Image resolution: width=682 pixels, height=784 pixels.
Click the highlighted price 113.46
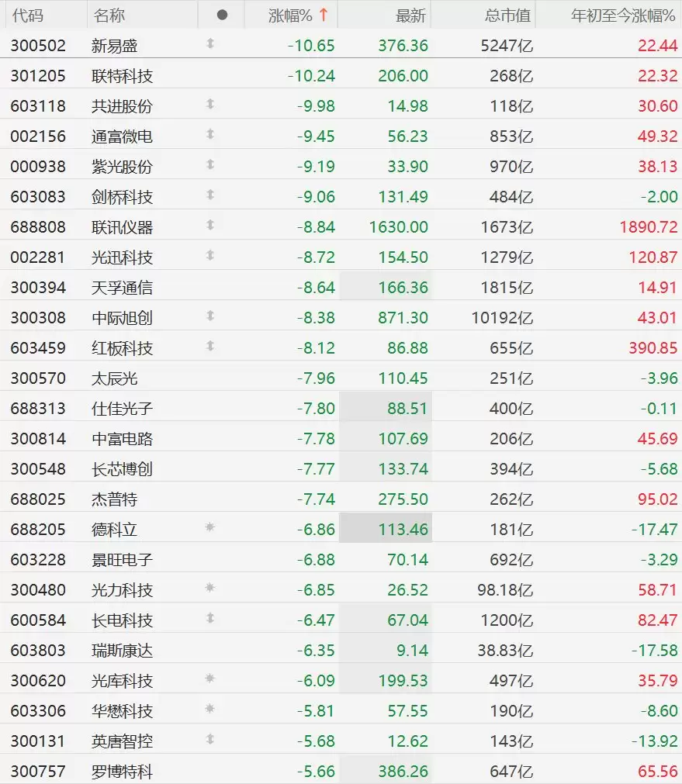pyautogui.click(x=403, y=530)
